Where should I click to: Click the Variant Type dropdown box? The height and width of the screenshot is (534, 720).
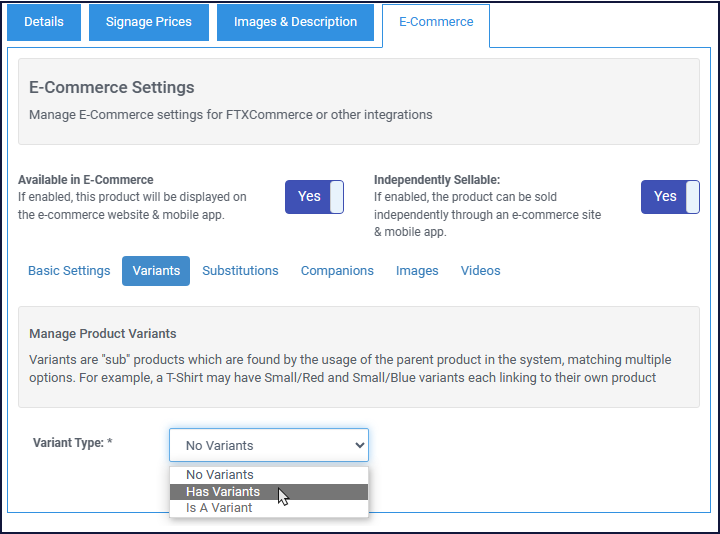(x=269, y=445)
